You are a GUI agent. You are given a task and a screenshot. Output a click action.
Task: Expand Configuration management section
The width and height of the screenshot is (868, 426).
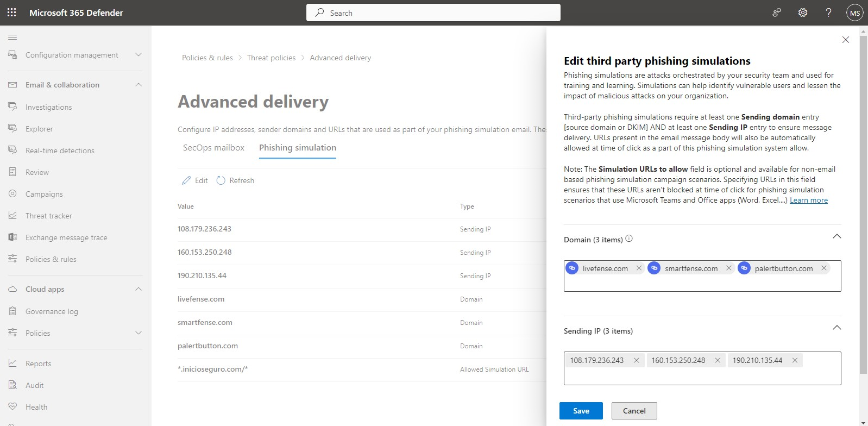tap(139, 55)
